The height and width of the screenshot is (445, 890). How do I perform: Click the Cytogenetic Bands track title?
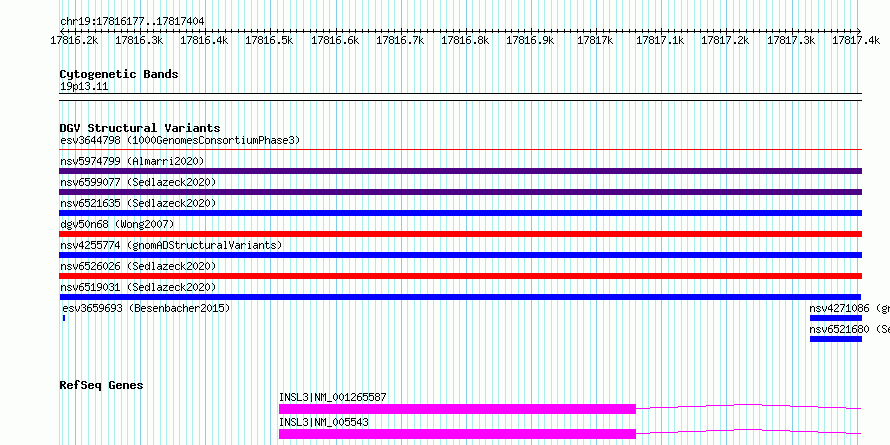click(x=119, y=74)
